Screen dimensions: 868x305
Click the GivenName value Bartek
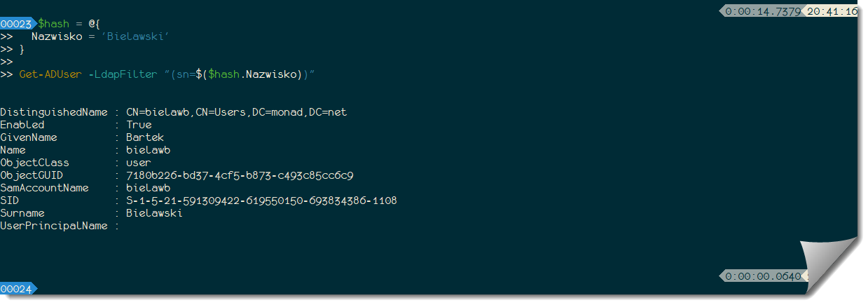pyautogui.click(x=145, y=137)
